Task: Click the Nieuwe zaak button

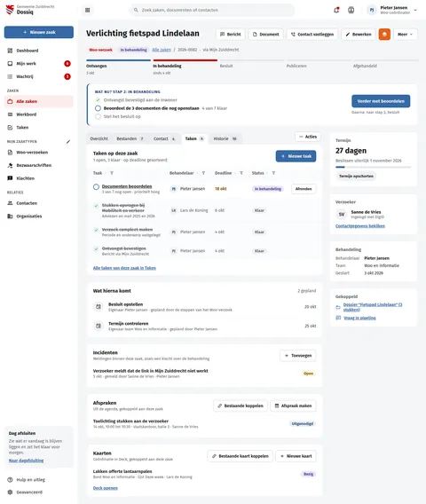Action: [x=38, y=32]
